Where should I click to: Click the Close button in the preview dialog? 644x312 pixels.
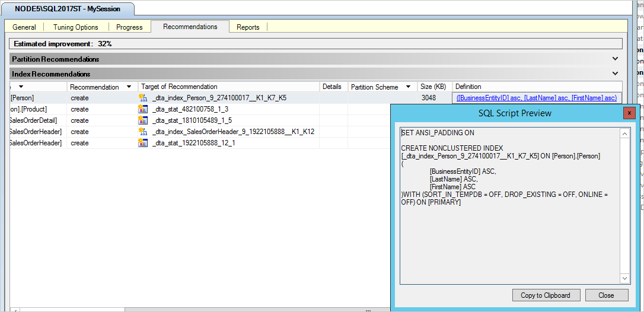pyautogui.click(x=607, y=295)
